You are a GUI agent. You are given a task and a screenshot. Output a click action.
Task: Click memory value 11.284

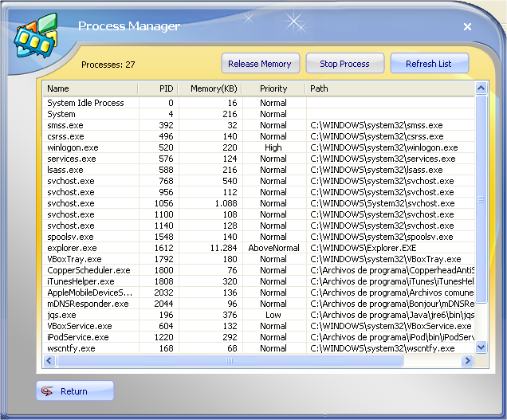point(223,248)
